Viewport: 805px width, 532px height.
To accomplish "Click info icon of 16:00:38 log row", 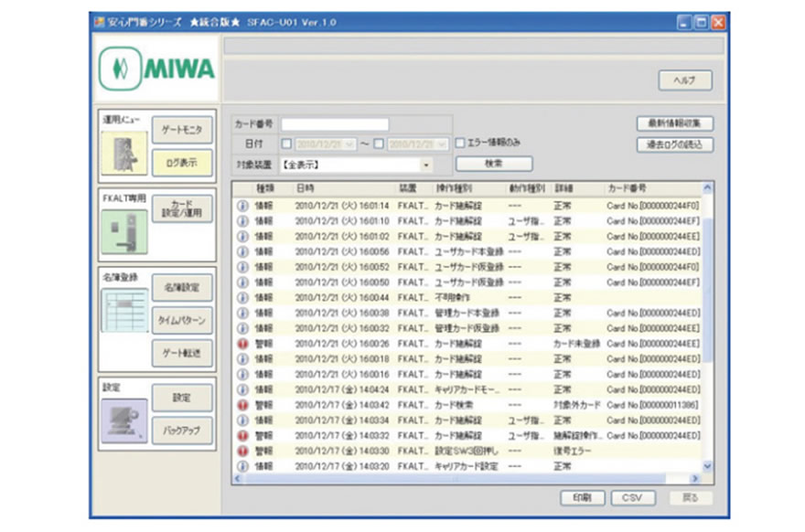I will (x=242, y=313).
